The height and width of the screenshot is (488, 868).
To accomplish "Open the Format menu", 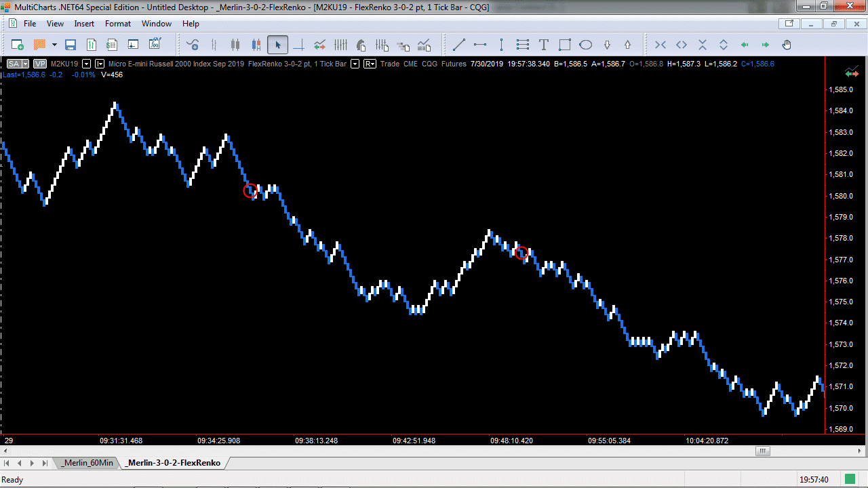I will 118,24.
